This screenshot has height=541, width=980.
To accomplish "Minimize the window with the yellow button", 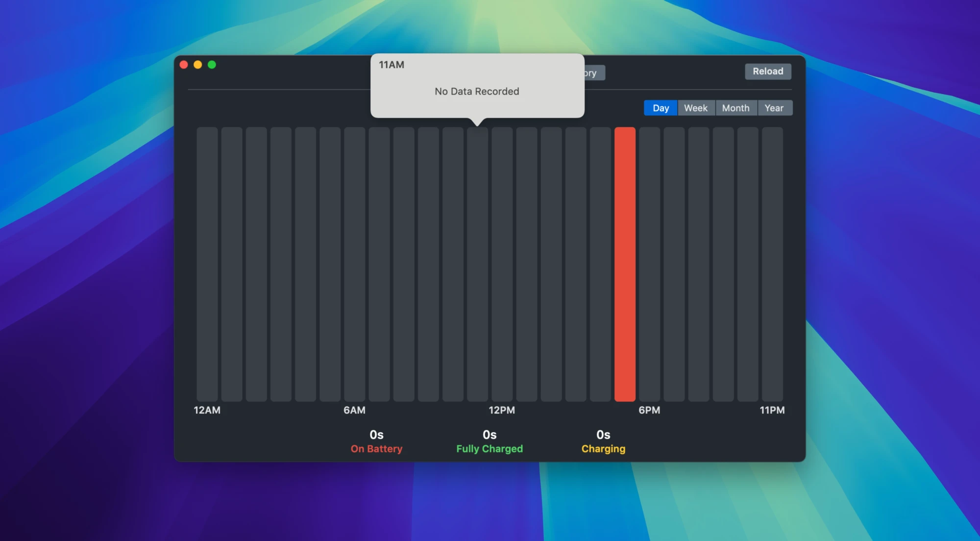I will [x=198, y=65].
